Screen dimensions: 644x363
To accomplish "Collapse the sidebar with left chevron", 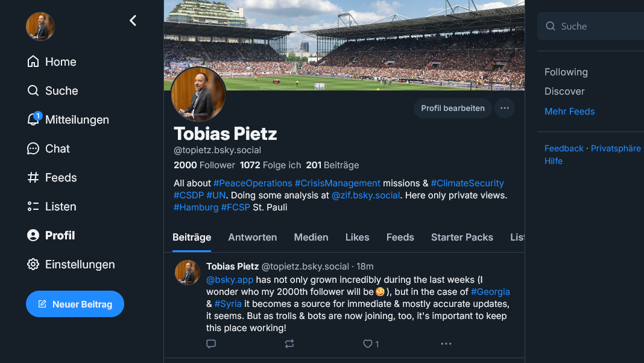I will coord(133,21).
